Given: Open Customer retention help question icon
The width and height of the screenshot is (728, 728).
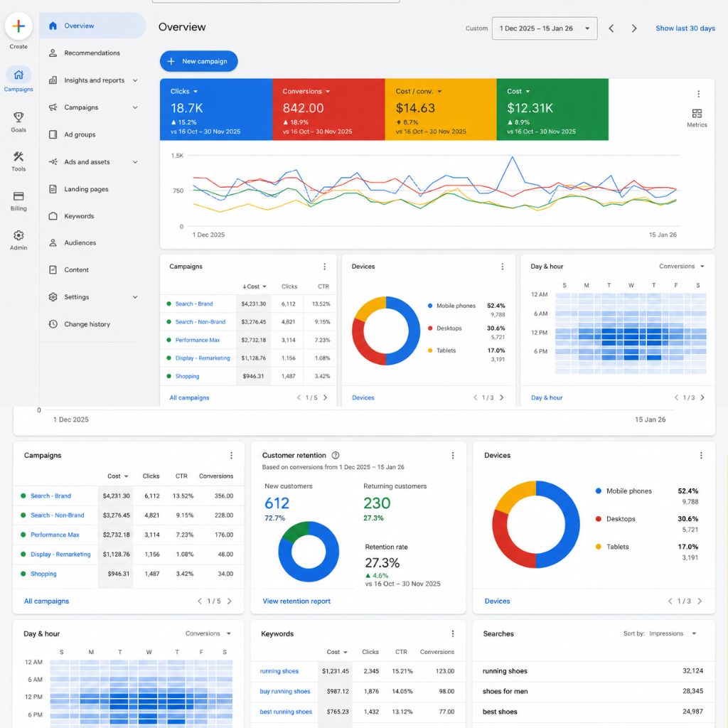Looking at the screenshot, I should 336,456.
